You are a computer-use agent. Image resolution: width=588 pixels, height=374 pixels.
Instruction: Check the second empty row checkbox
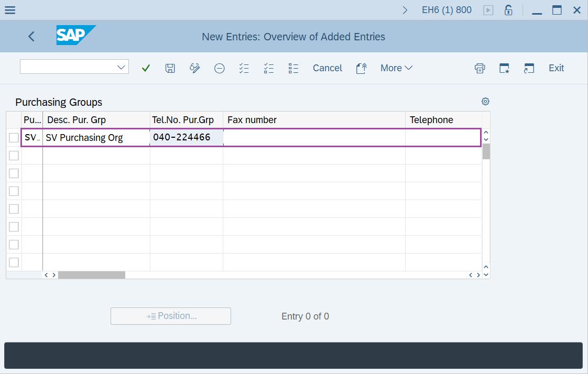[x=14, y=173]
